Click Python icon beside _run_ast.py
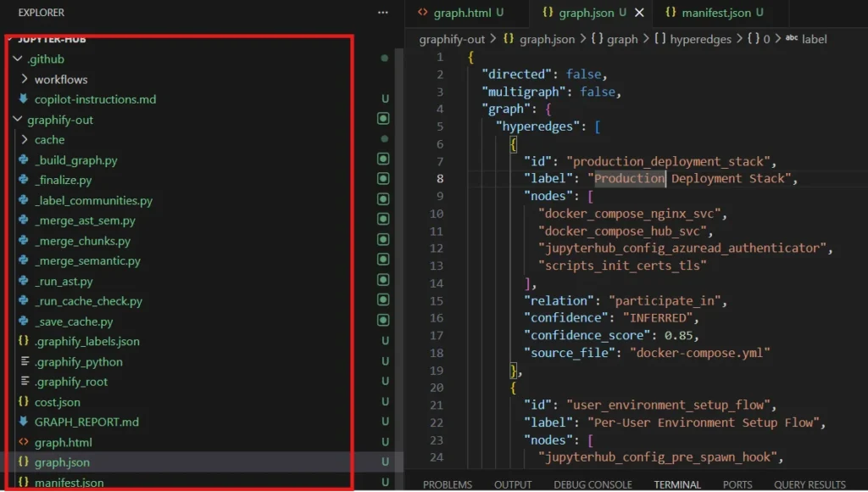This screenshot has width=868, height=492. coord(23,281)
